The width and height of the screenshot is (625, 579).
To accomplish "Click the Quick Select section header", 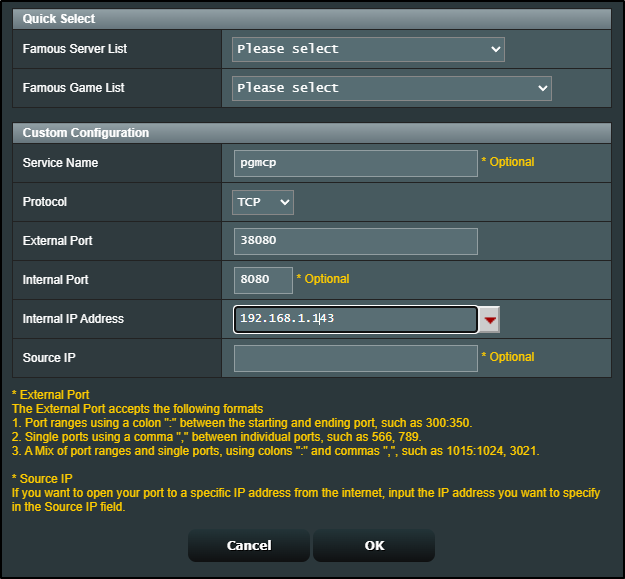I will point(60,19).
